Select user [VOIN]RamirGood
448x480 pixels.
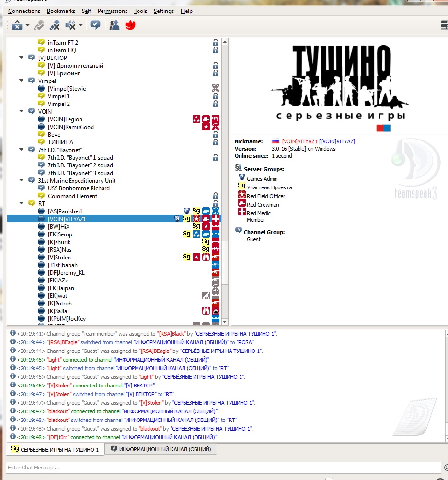70,127
